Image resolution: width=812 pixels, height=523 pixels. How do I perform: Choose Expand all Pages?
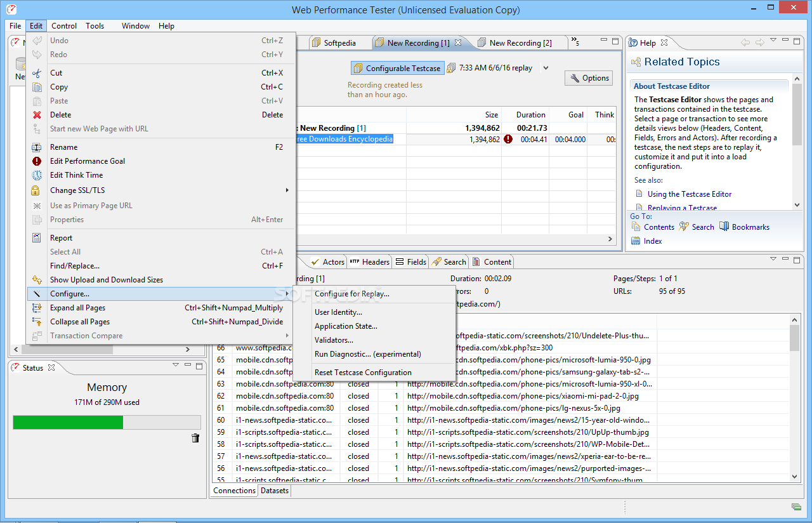[161, 307]
